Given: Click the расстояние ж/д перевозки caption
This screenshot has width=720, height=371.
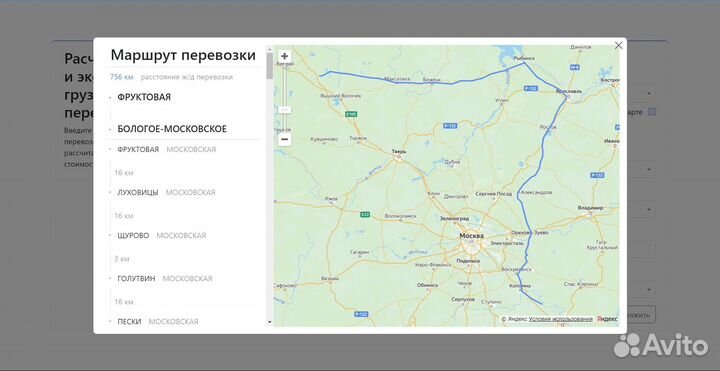Looking at the screenshot, I should click(x=186, y=77).
